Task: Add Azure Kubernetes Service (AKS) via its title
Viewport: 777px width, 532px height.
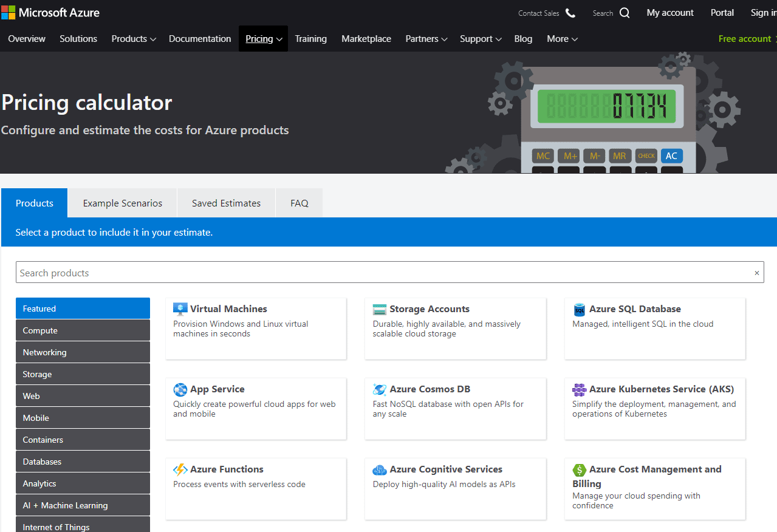Action: [662, 389]
